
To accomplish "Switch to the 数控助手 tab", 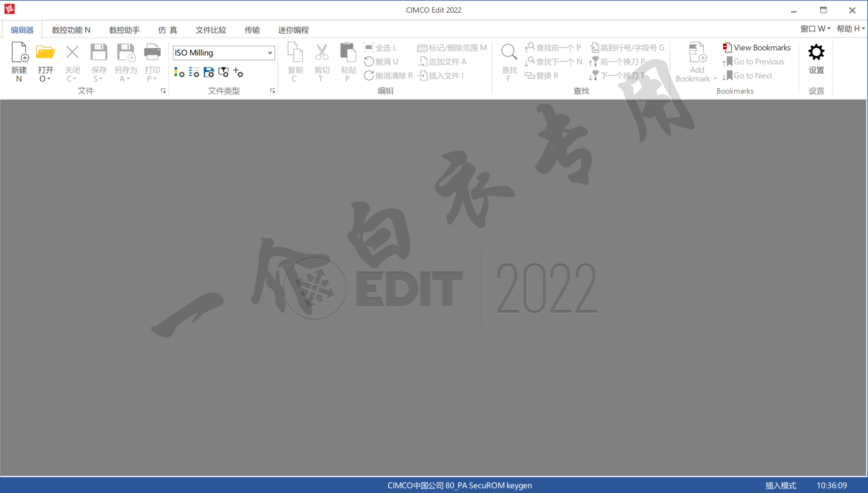I will coord(125,30).
